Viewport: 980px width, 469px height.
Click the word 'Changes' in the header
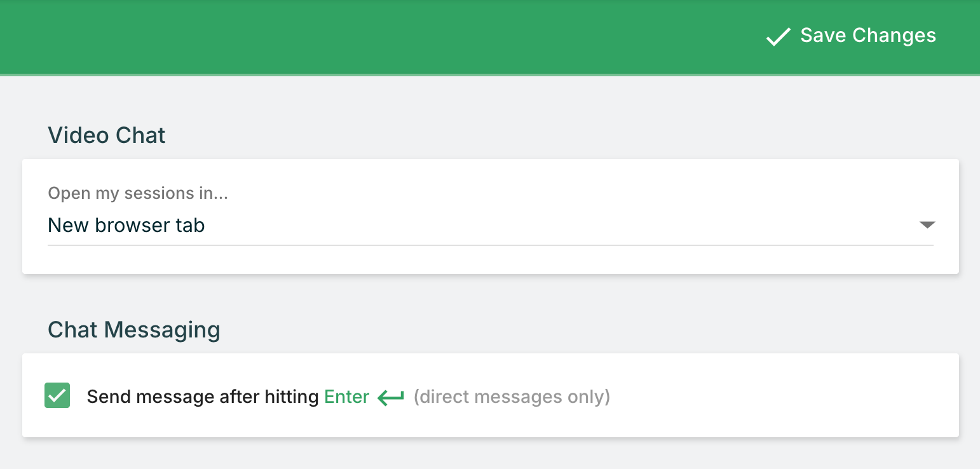tap(894, 36)
